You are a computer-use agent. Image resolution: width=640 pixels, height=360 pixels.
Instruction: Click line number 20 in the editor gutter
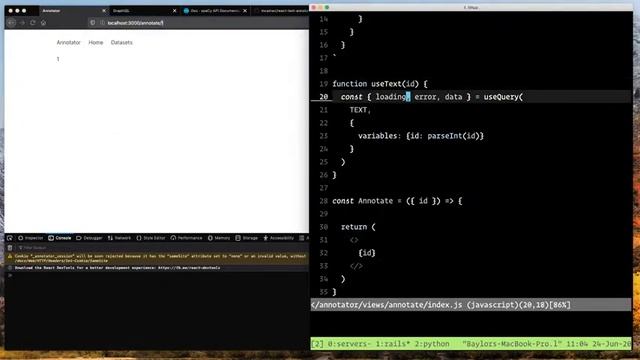point(324,97)
